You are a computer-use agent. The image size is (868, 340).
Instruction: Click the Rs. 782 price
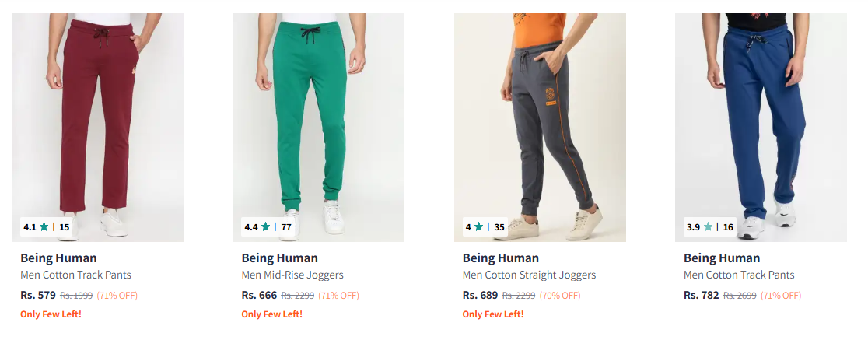(x=701, y=295)
